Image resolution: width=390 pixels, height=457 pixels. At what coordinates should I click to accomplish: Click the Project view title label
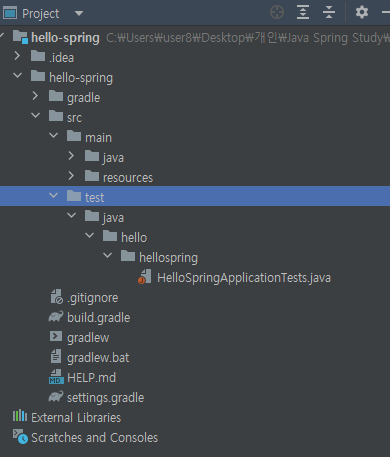tap(40, 14)
